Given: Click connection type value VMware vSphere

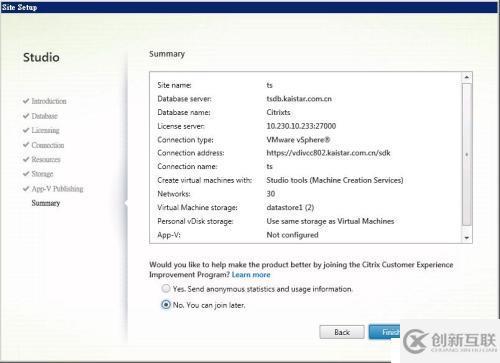Looking at the screenshot, I should (298, 140).
